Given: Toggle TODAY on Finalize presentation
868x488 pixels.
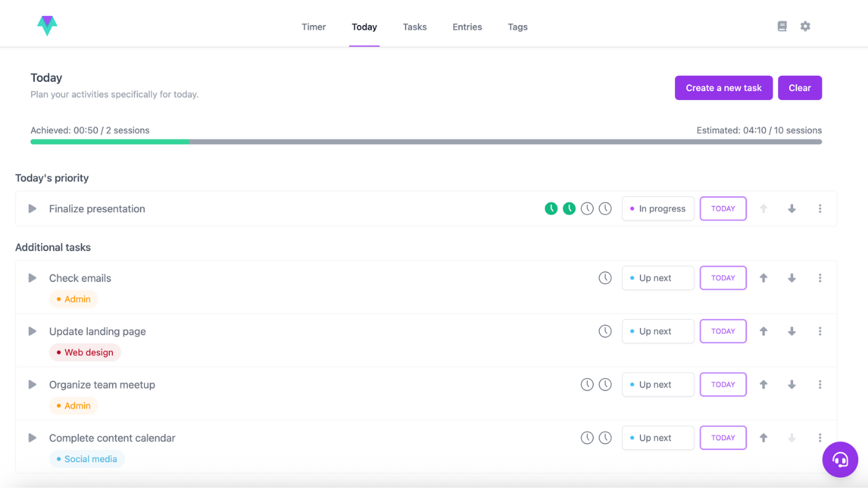Looking at the screenshot, I should point(723,208).
